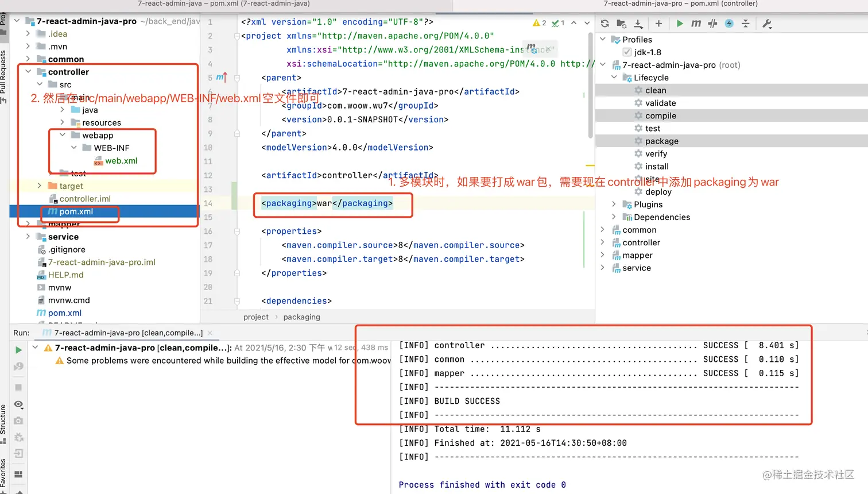
Task: Collapse WEB-INF folder in project tree
Action: click(74, 148)
